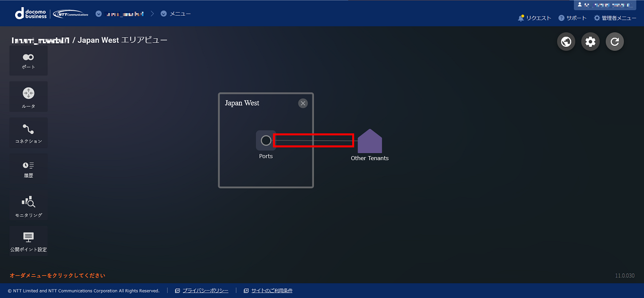Open the ルータ (Router) sidebar menu
644x298 pixels.
[x=28, y=96]
